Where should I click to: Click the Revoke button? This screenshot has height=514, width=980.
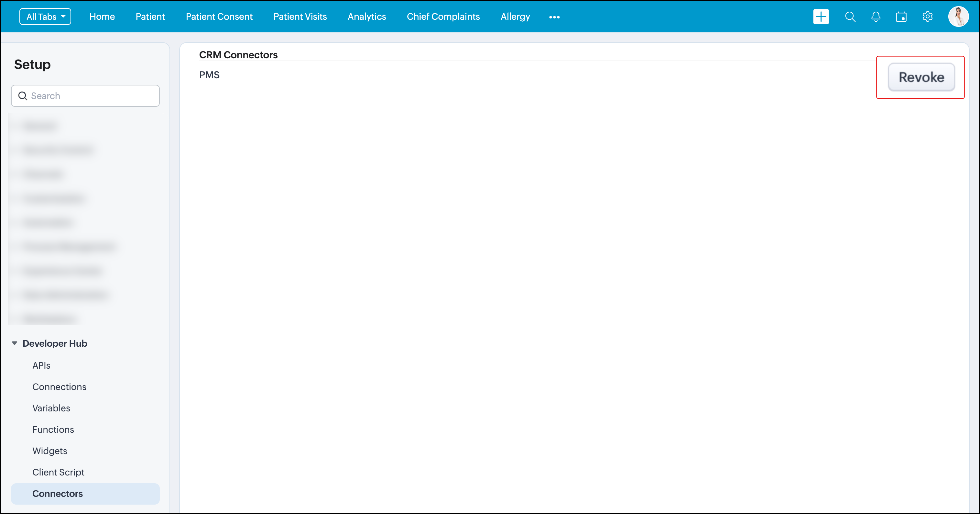pyautogui.click(x=921, y=77)
